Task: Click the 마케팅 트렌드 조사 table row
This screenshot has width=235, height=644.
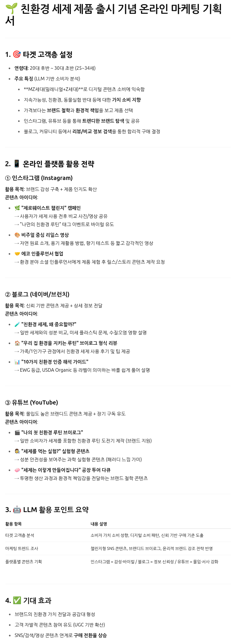Action: click(118, 548)
